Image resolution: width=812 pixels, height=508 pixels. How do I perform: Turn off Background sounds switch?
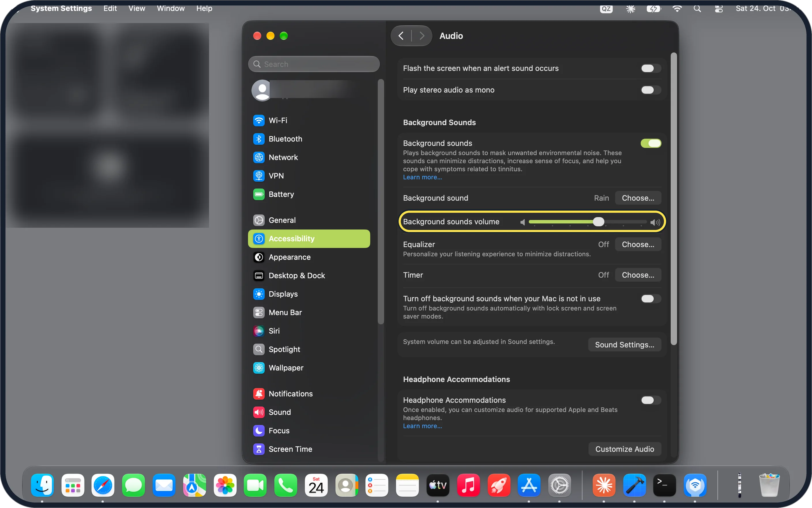(651, 144)
